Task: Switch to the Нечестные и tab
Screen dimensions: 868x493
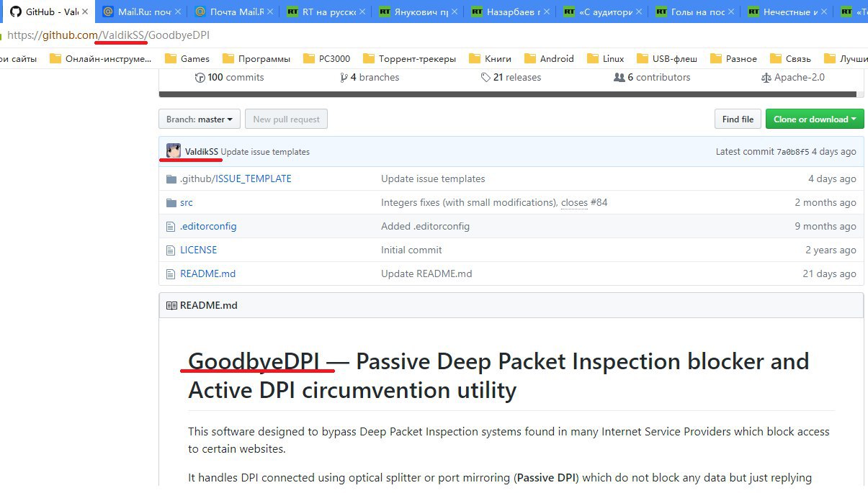Action: tap(786, 12)
